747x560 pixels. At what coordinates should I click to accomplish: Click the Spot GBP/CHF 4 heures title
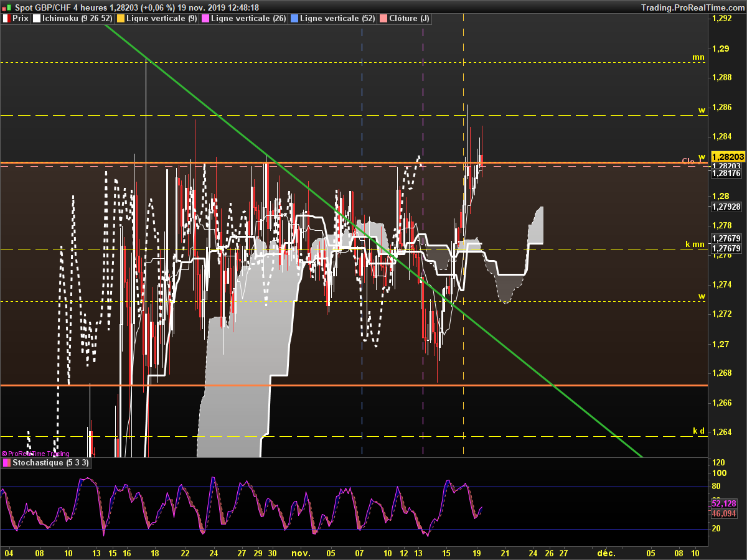click(60, 7)
